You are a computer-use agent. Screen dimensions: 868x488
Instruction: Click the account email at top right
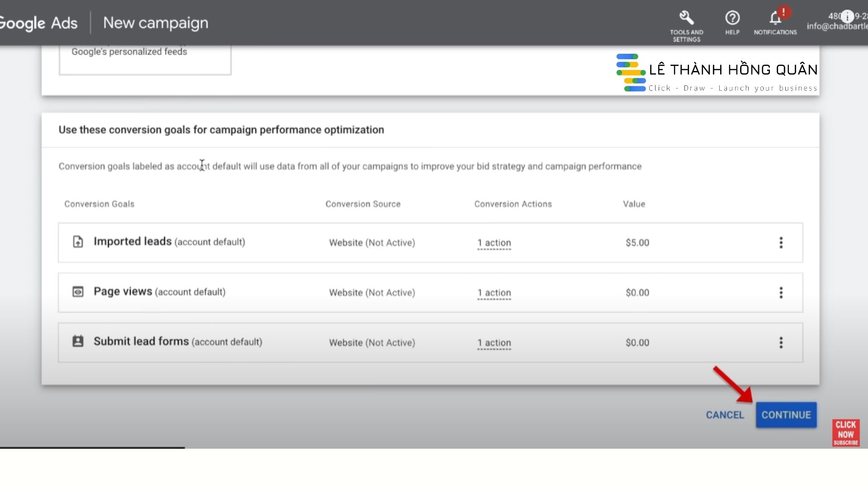836,27
